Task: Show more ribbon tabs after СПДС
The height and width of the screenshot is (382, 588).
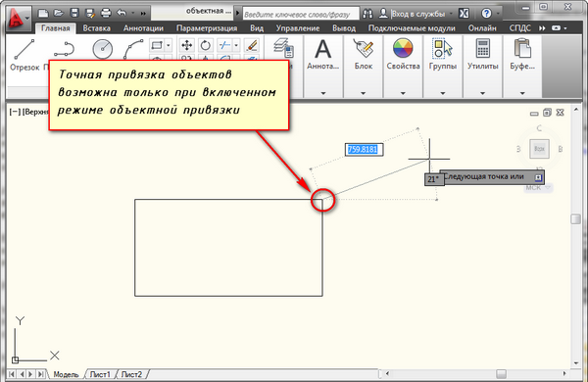Action: (542, 28)
